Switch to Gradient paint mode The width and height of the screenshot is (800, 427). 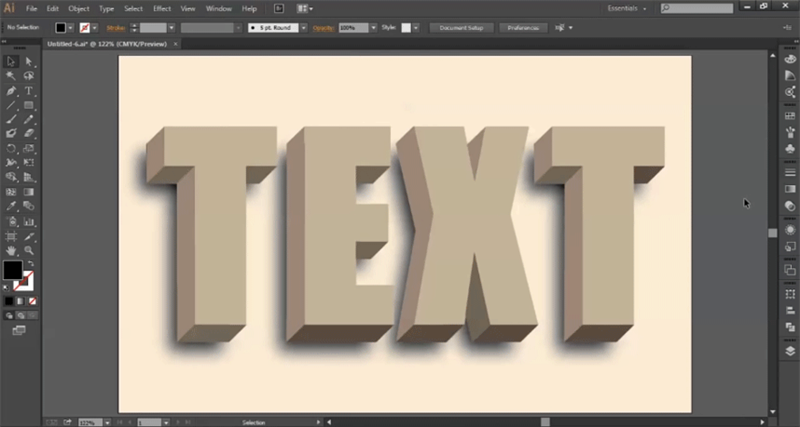[20, 301]
